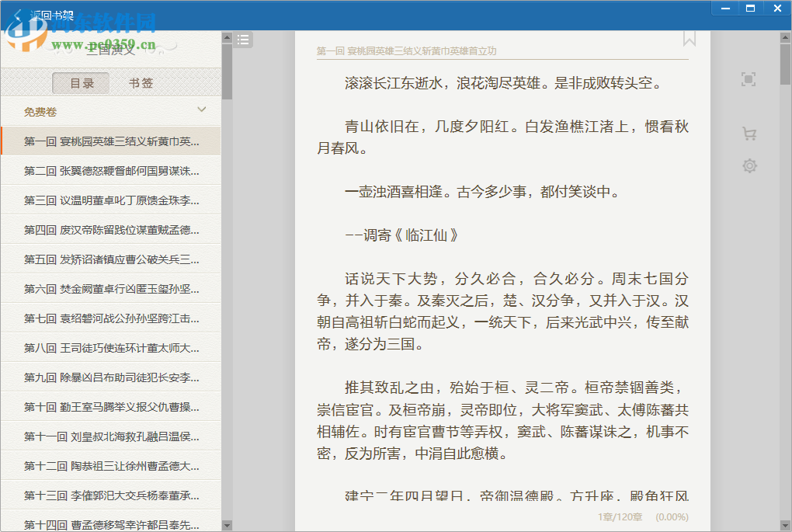The image size is (792, 532).
Task: Open 第十回 from the chapter list
Action: point(109,407)
